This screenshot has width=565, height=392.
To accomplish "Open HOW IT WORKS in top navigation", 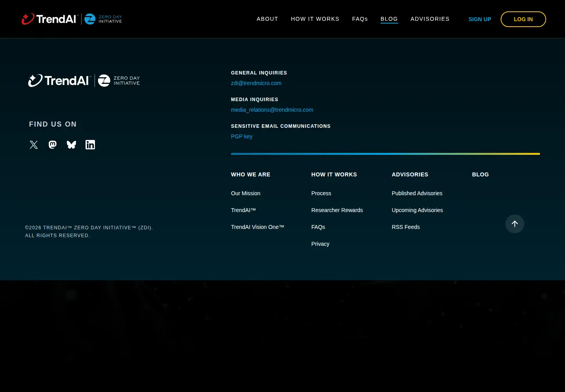I will tap(315, 19).
